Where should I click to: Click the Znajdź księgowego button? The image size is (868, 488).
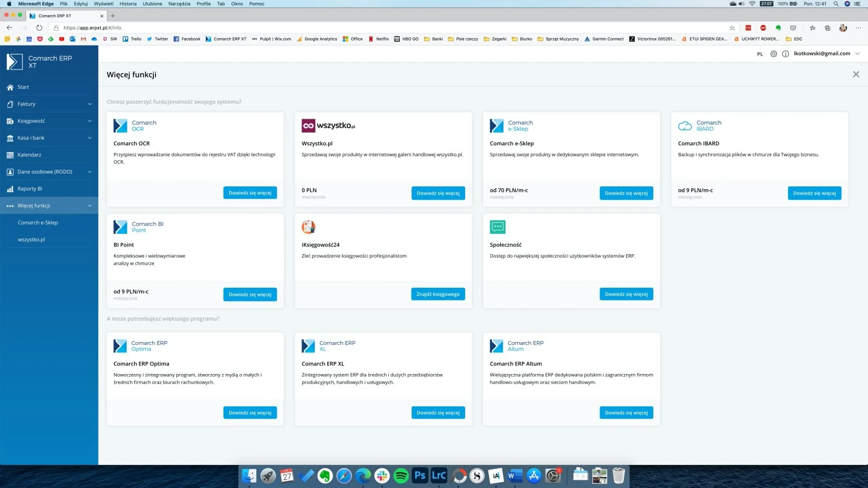pos(438,294)
